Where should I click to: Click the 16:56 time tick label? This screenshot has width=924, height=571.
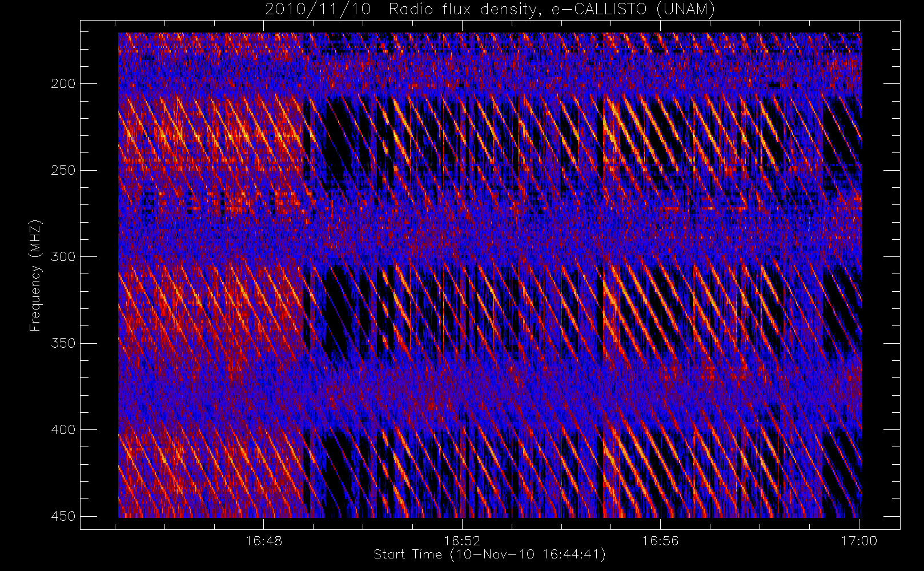coord(660,540)
